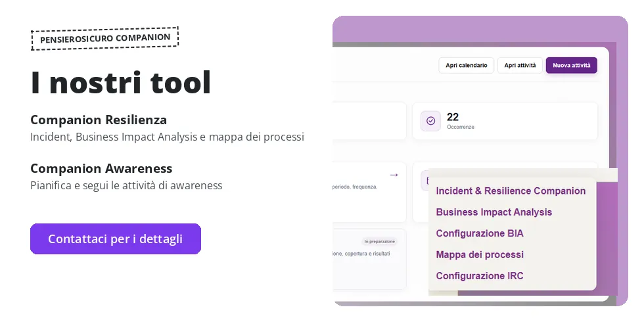644x322 pixels.
Task: Click the PENSIEROSICURO COMPANION badge
Action: tap(105, 39)
